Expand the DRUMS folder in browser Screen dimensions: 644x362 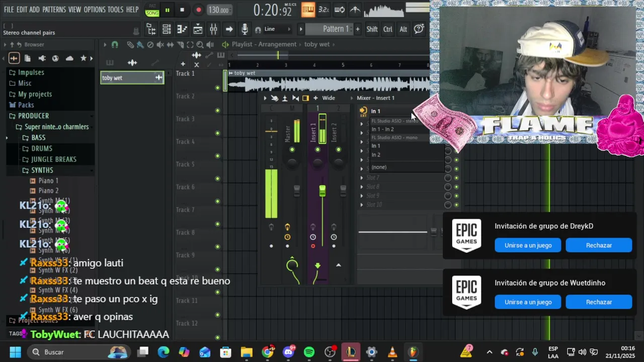(x=42, y=148)
